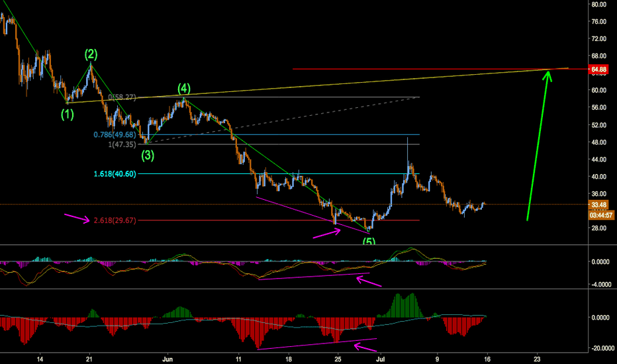Click 44.00 on the price axis
This screenshot has height=364, width=617.
tap(599, 159)
